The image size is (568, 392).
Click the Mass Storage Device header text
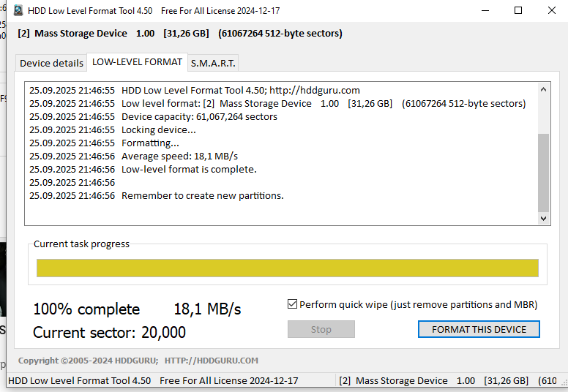(x=179, y=34)
